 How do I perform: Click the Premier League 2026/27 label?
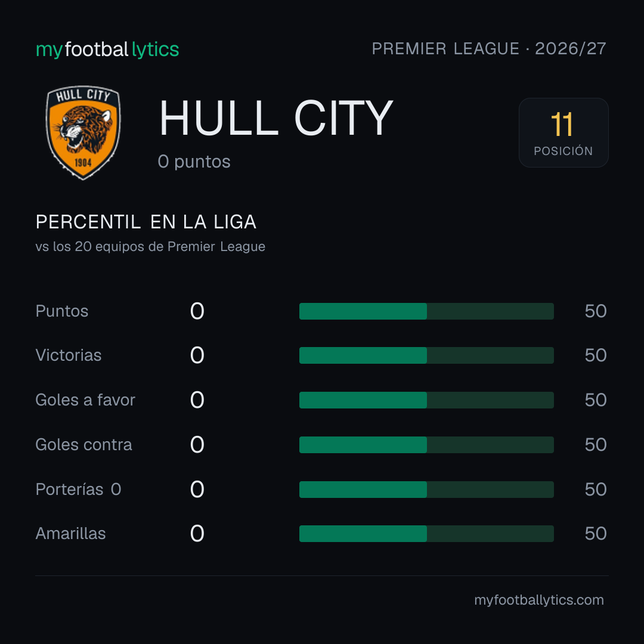(489, 48)
